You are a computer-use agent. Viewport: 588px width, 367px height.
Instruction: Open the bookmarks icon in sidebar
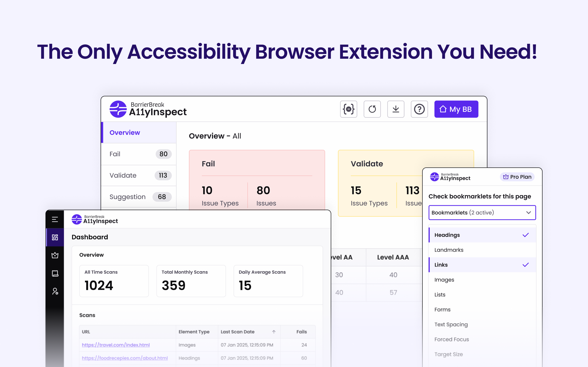[55, 273]
